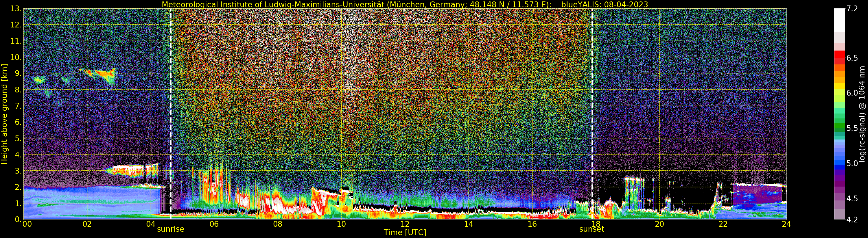
Task: Click the '8.' height tick label
Action: coord(19,90)
